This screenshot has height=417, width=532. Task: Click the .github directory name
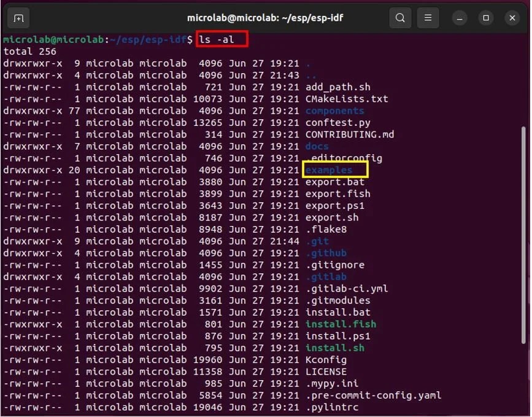point(327,253)
